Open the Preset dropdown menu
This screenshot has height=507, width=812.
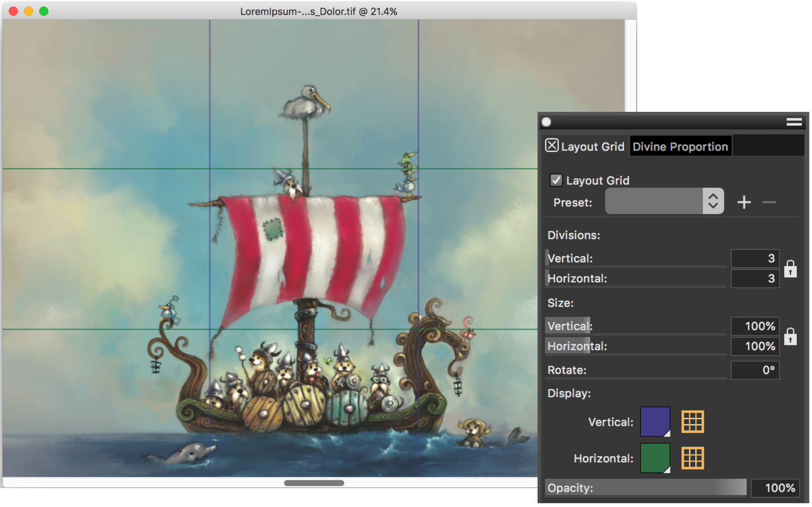[664, 202]
